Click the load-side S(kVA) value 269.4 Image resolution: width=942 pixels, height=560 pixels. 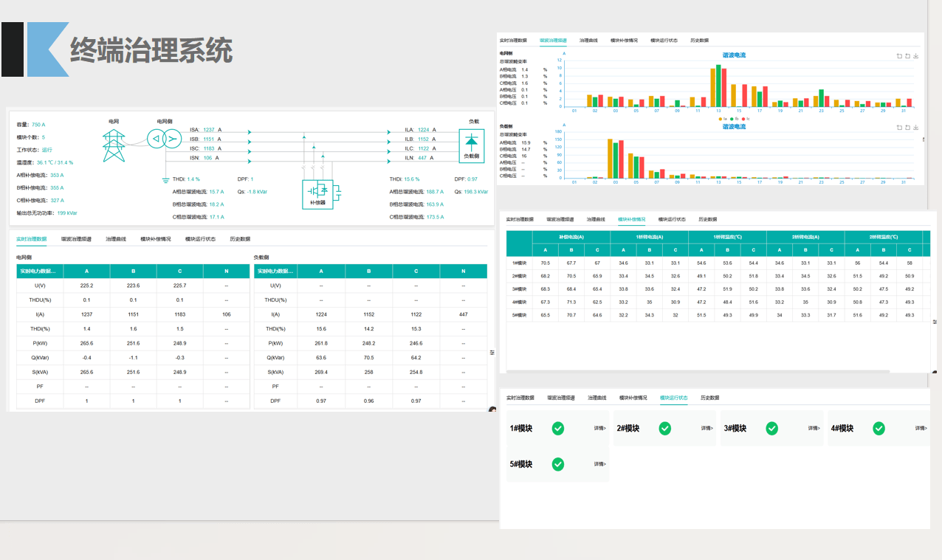tap(321, 372)
